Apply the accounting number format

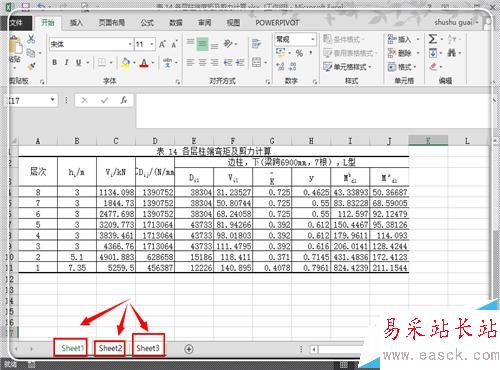click(x=281, y=53)
